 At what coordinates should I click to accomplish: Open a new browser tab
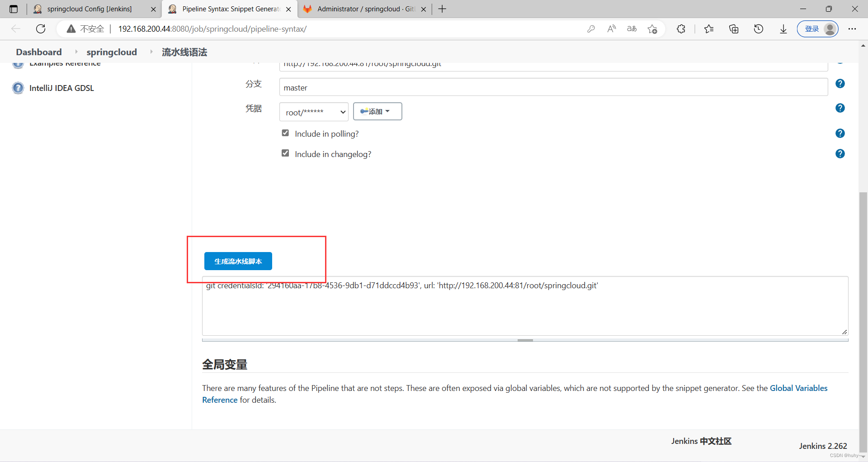442,9
